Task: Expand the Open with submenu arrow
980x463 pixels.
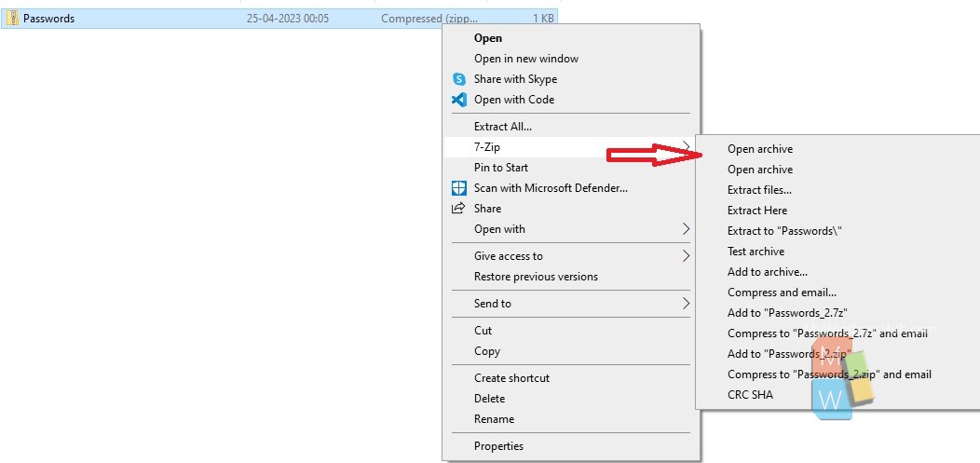Action: pyautogui.click(x=686, y=228)
